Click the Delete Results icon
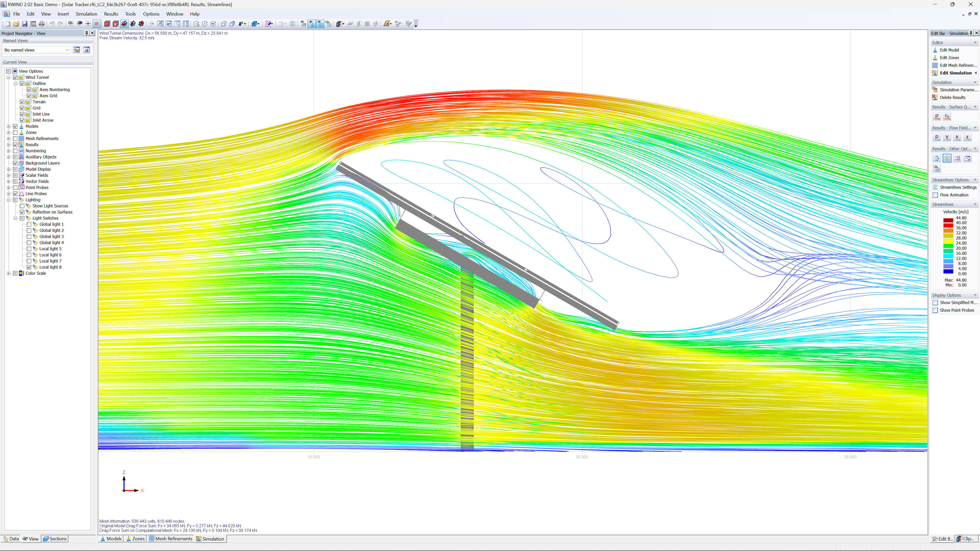The image size is (980, 551). [x=936, y=97]
